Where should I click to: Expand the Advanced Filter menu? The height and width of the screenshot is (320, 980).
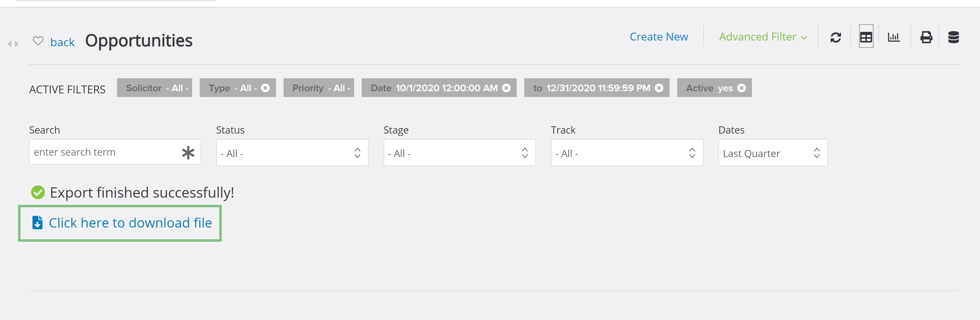coord(763,37)
